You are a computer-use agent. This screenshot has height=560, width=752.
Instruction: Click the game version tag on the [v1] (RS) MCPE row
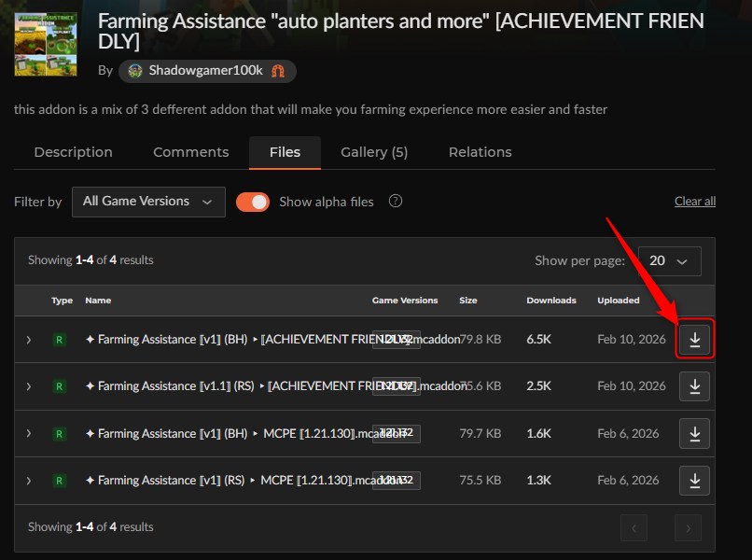click(397, 481)
